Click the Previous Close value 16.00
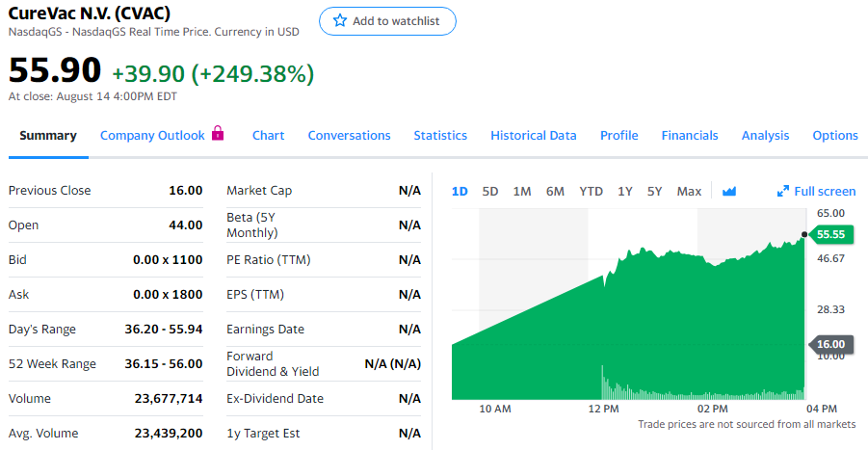Screen dimensions: 868x450 click(185, 191)
